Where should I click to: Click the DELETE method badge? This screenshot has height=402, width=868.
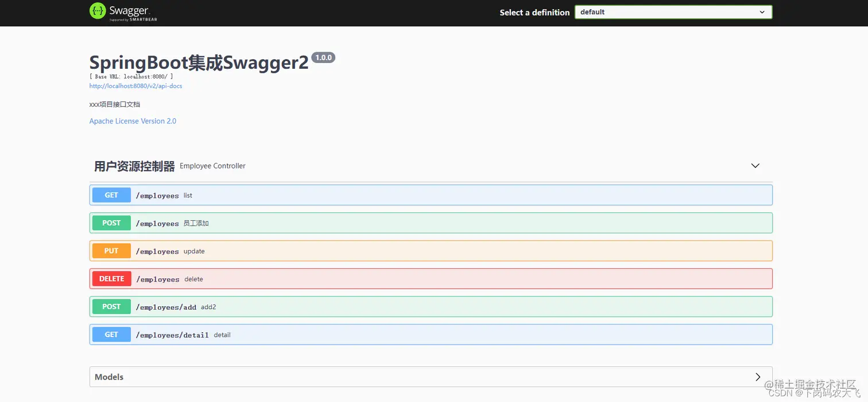111,279
